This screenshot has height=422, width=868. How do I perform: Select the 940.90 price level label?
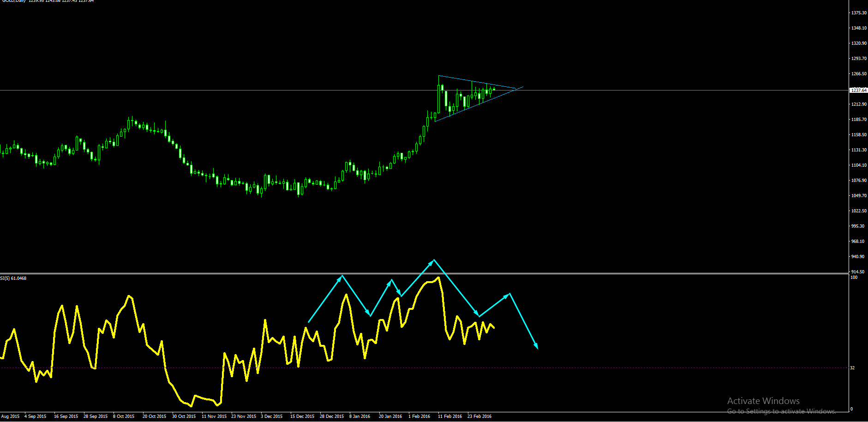coord(858,257)
